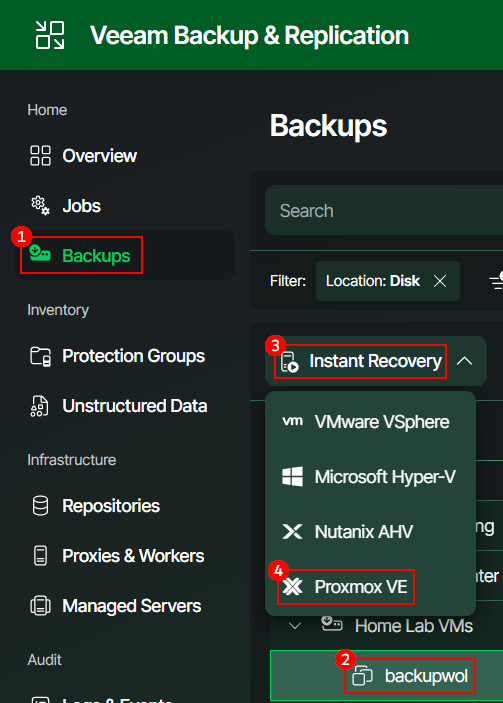
Task: Collapse the Home Lab VMs row
Action: (x=295, y=625)
